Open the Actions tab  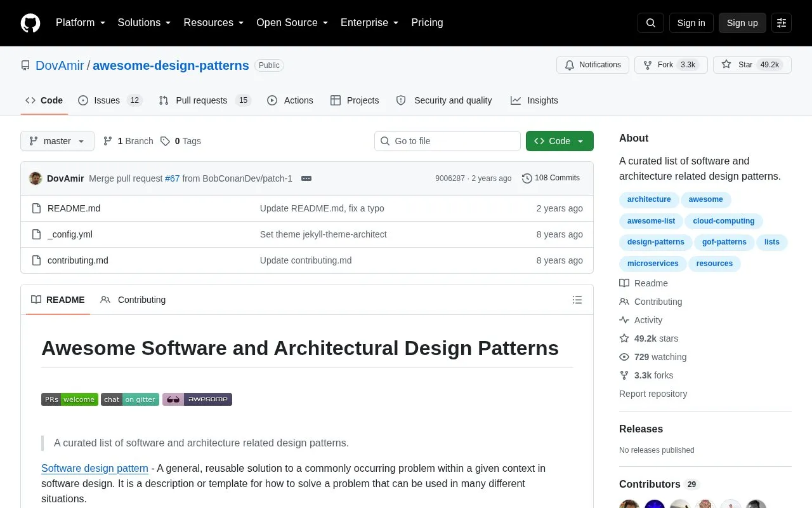coord(291,100)
